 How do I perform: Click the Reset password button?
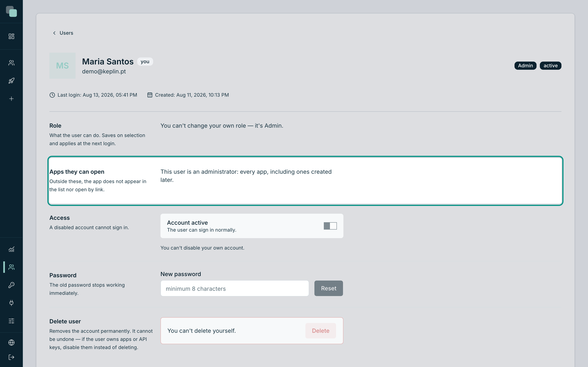(329, 288)
